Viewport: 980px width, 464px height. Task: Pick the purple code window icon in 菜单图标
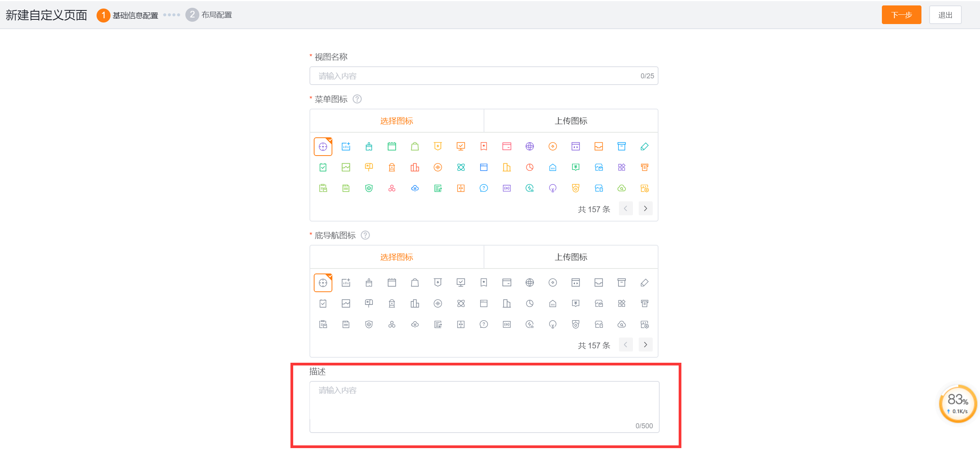click(x=576, y=147)
